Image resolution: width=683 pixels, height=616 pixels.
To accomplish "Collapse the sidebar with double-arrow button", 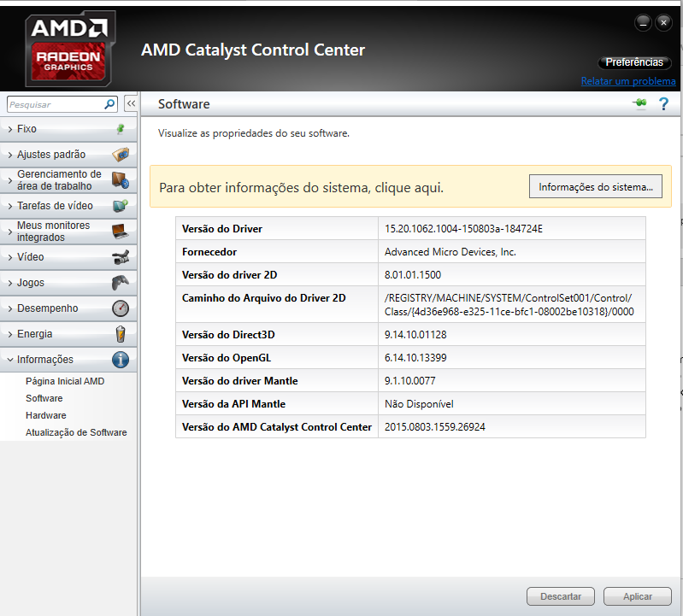I will click(x=131, y=103).
